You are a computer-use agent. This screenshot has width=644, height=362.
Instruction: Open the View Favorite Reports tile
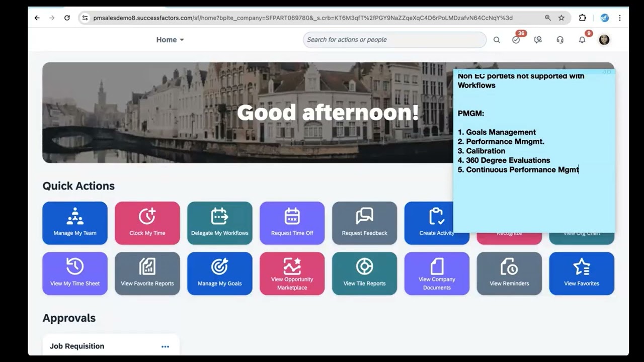tap(147, 274)
